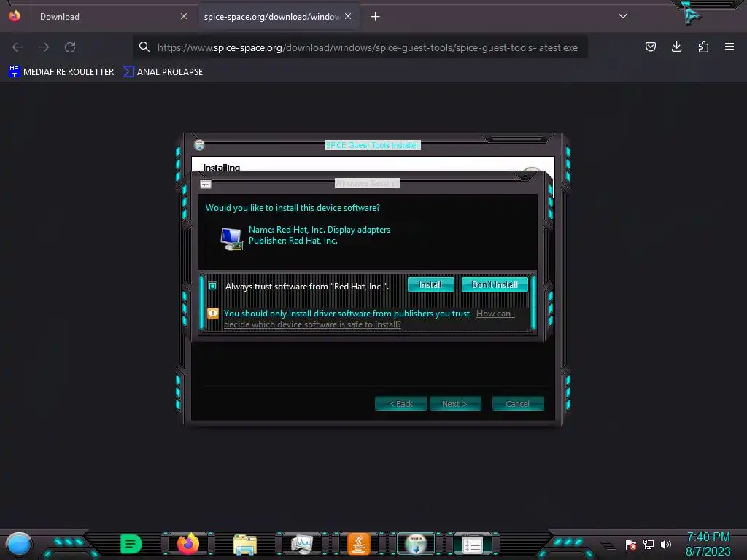Open the clock showing 7:40 PM
Screen dimensions: 747x560
[x=708, y=544]
